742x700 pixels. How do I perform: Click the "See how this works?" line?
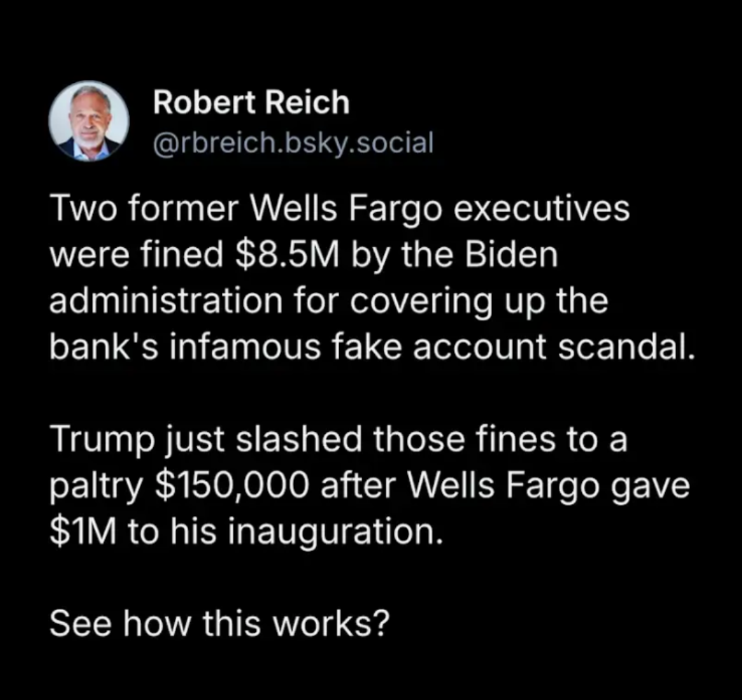(x=218, y=623)
